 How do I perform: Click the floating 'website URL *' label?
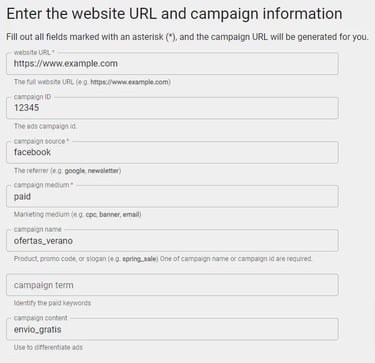(34, 53)
